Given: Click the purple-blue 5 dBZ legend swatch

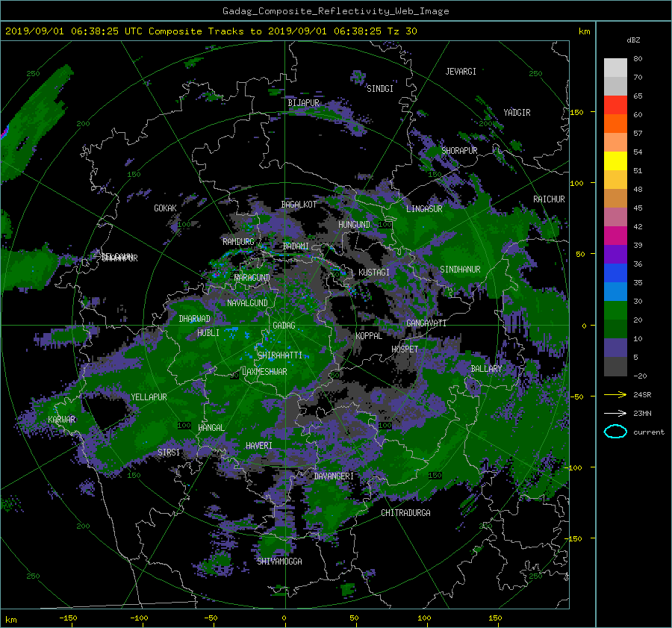Looking at the screenshot, I should (x=615, y=348).
